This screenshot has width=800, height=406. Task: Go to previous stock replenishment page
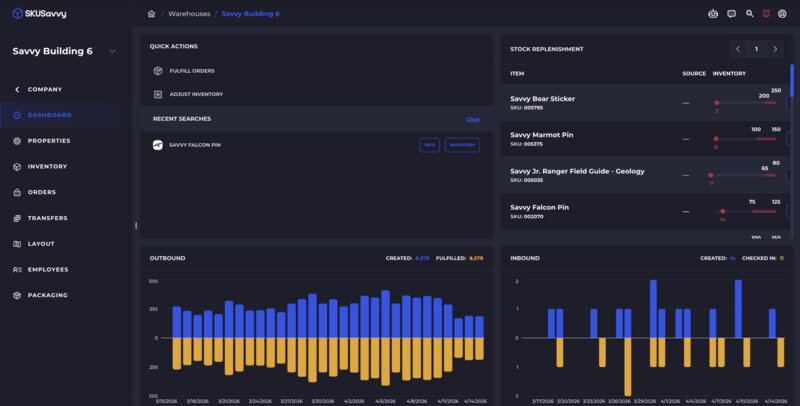pyautogui.click(x=738, y=48)
